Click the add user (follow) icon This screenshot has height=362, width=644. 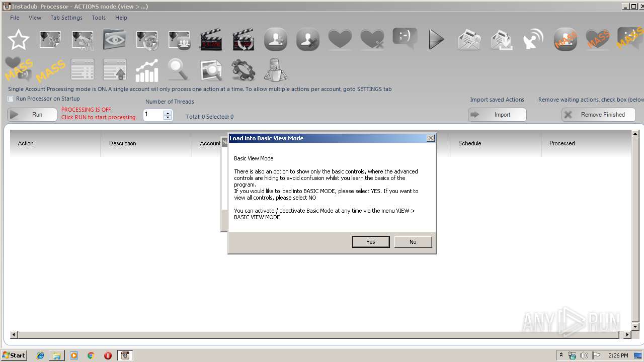(276, 39)
